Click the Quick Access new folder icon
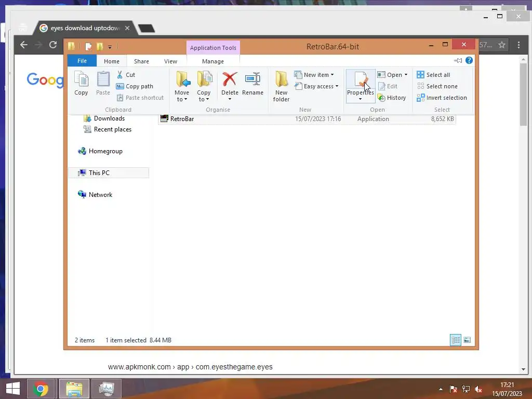 click(100, 46)
